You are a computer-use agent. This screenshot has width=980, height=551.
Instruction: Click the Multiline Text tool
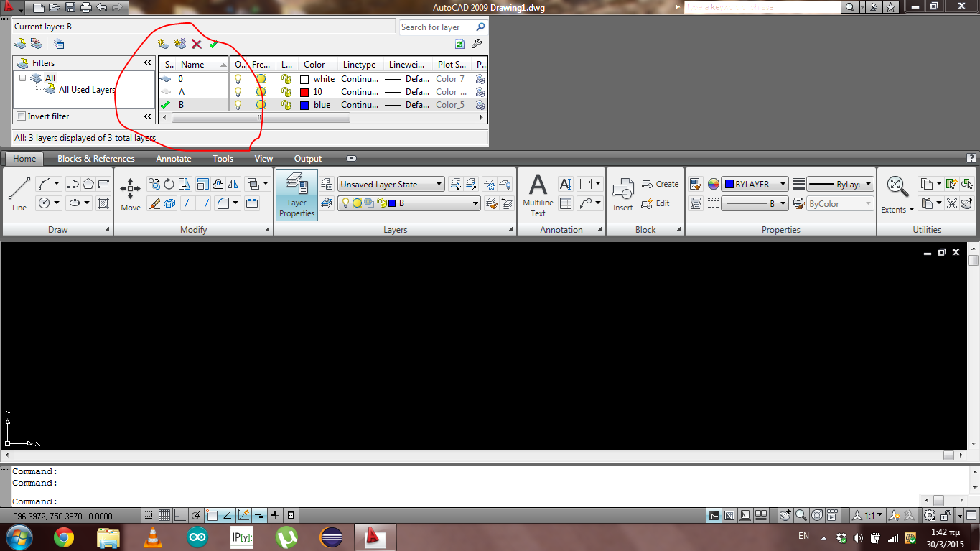coord(538,194)
